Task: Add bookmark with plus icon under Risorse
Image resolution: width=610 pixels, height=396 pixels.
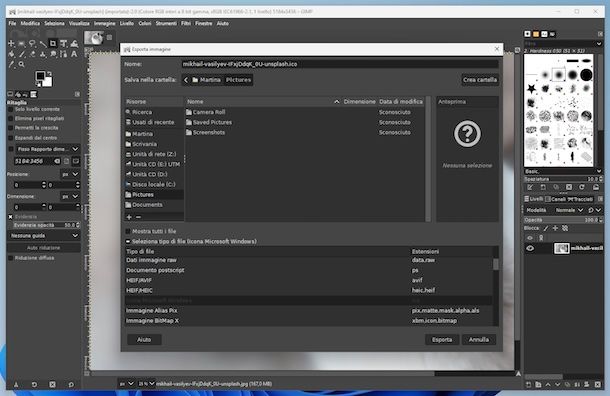Action: (129, 217)
